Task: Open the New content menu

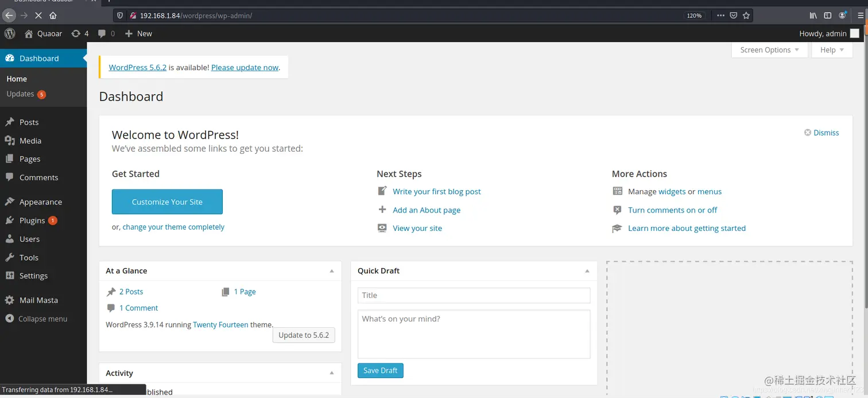Action: pos(138,33)
